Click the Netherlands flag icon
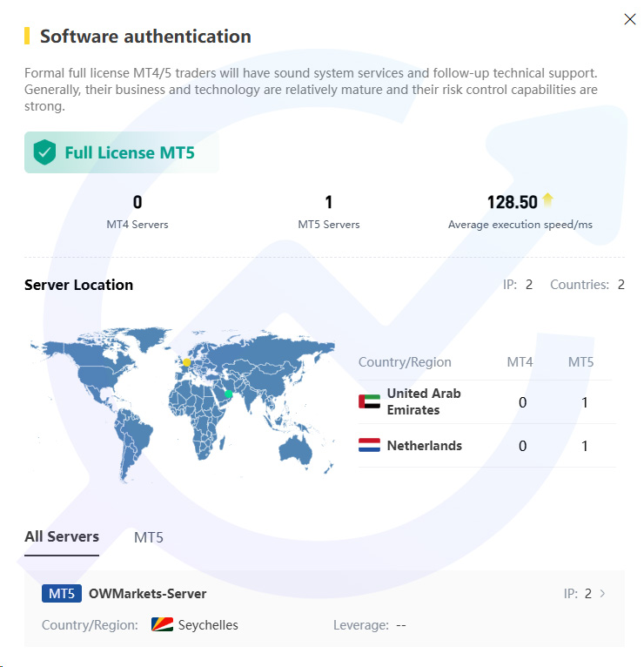Viewport: 644px width, 667px height. (x=369, y=445)
